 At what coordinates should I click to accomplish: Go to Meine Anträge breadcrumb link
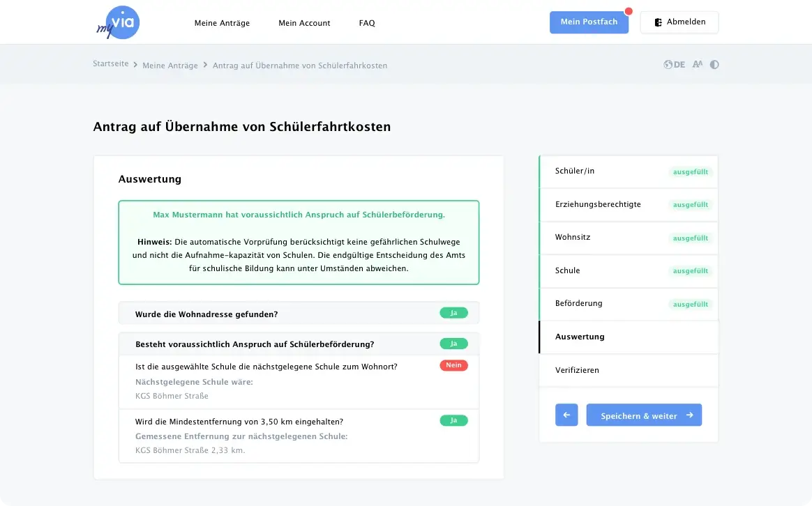(170, 66)
